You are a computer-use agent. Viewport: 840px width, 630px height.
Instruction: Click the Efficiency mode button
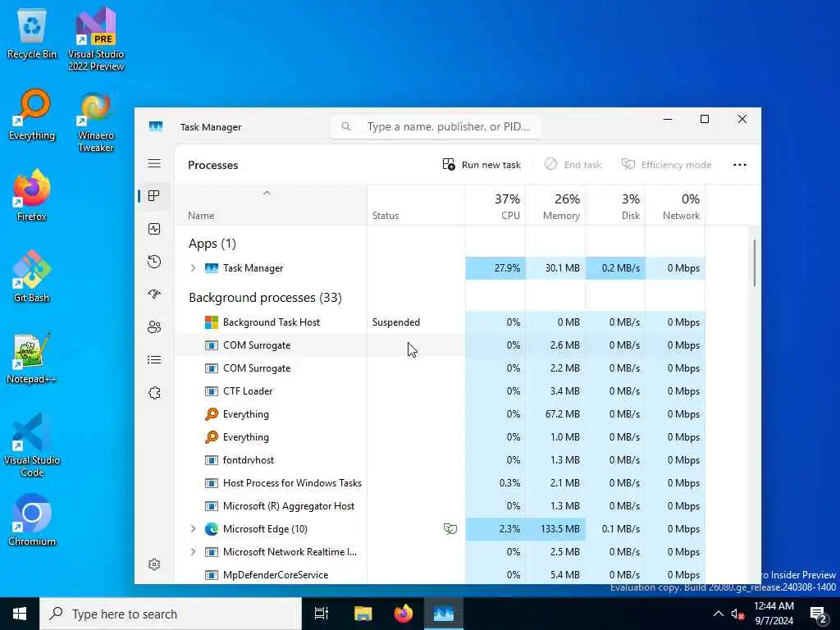click(666, 164)
